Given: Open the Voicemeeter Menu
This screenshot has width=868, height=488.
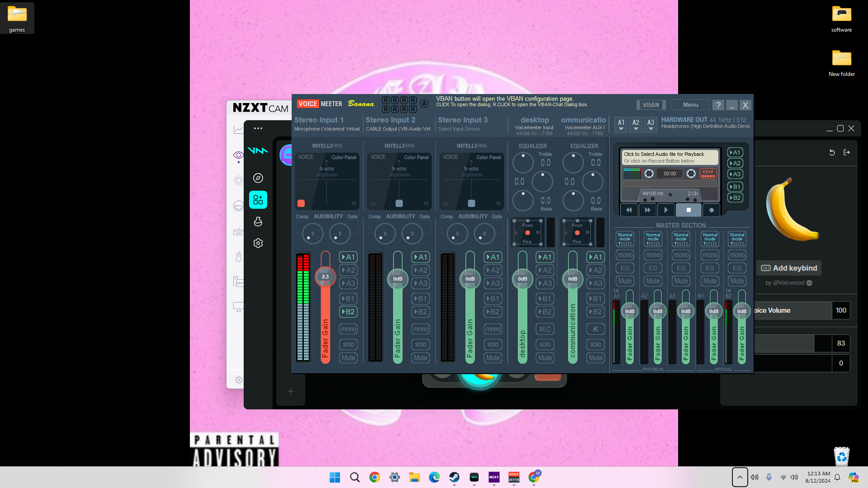Looking at the screenshot, I should 690,105.
